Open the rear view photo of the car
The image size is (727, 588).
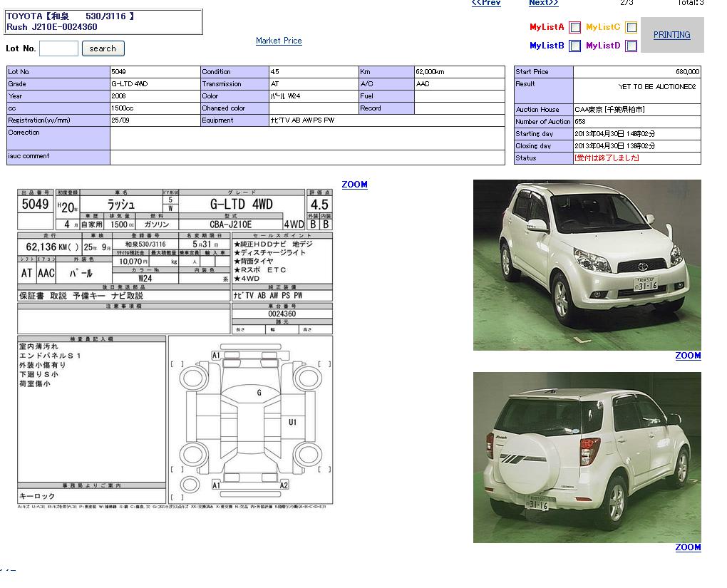tap(587, 457)
